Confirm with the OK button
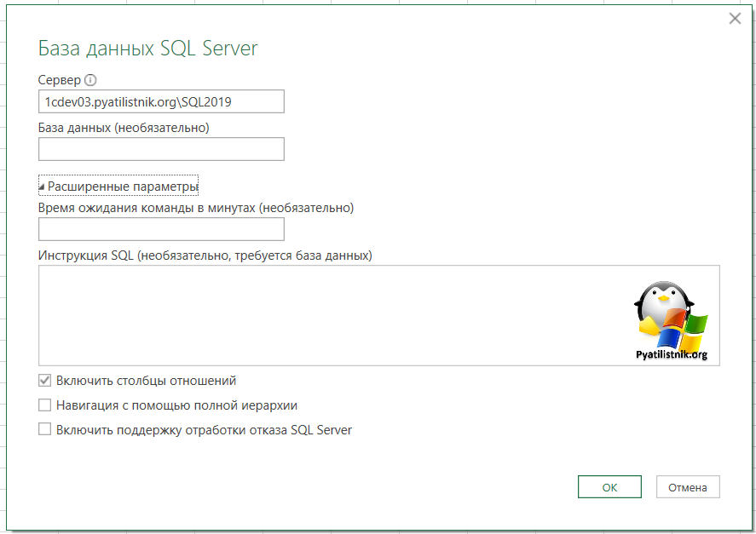The image size is (756, 534). pyautogui.click(x=609, y=487)
